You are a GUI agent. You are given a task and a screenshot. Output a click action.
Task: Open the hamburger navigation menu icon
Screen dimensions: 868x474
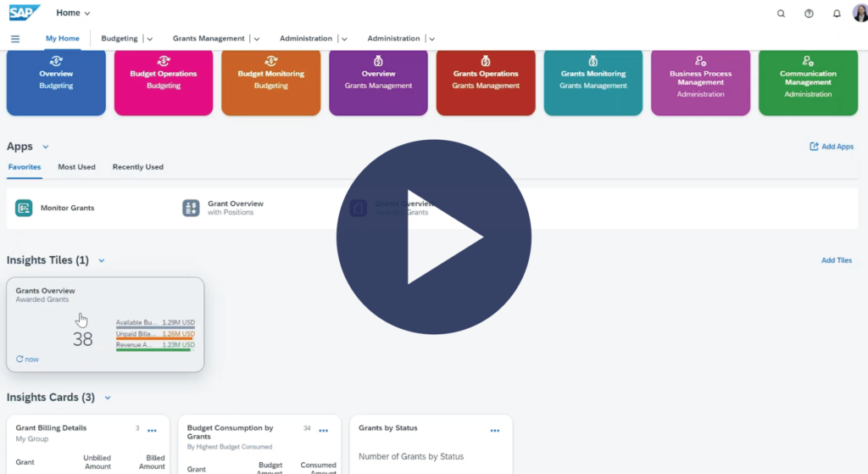pos(15,39)
